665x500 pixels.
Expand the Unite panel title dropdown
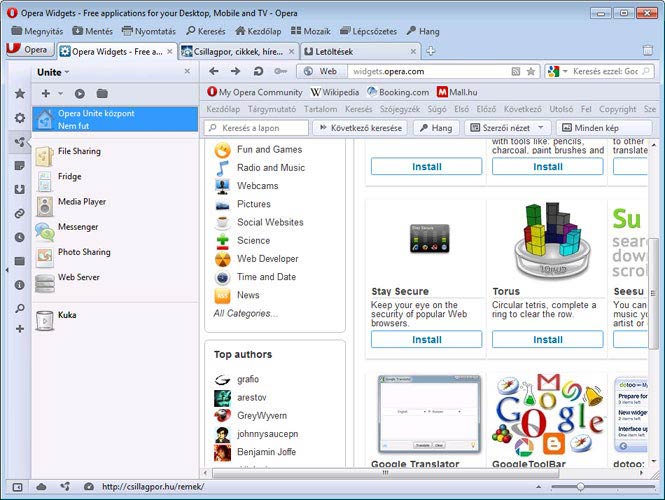67,73
